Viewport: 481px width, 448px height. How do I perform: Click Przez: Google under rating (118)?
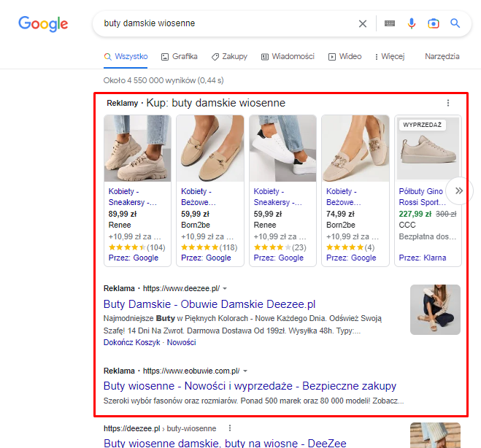pos(206,258)
